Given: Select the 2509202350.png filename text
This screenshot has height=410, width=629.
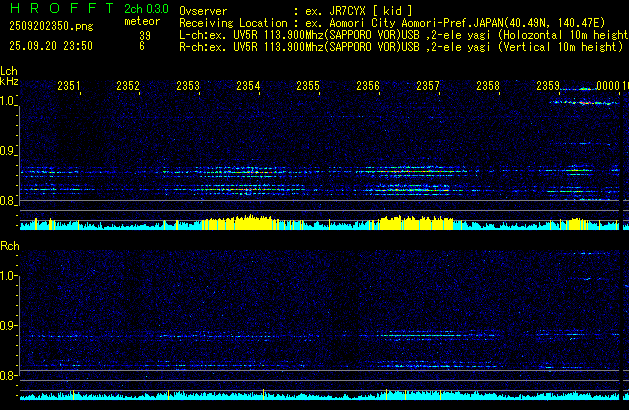Looking at the screenshot, I should [x=38, y=23].
